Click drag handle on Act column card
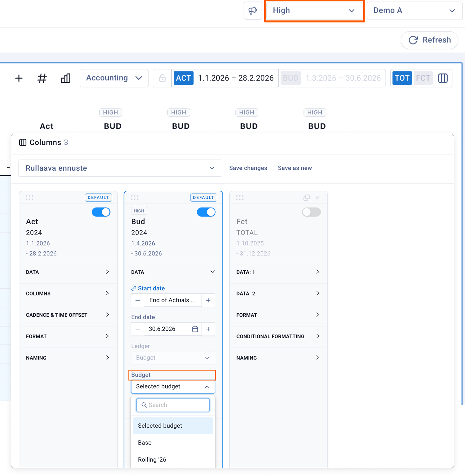The height and width of the screenshot is (476, 465). 29,198
